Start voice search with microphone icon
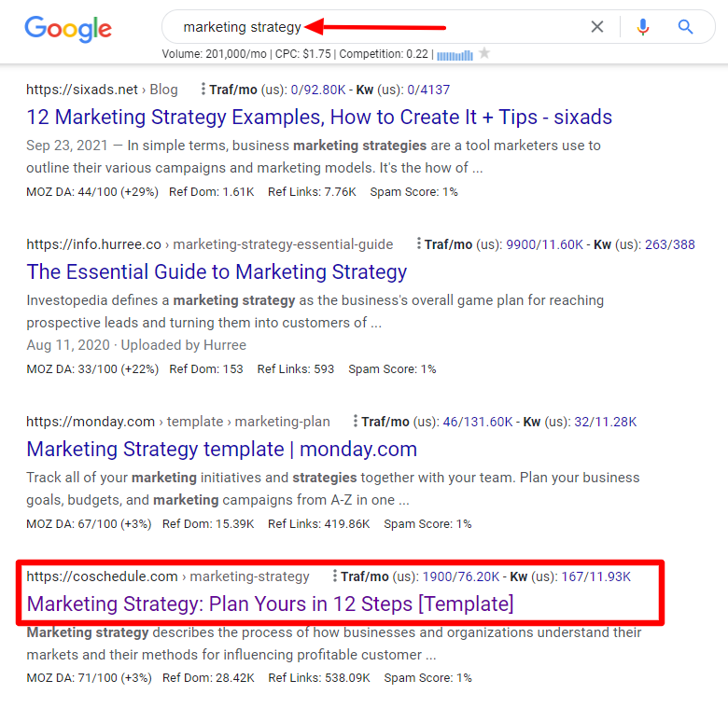Screen dimensions: 728x708 pyautogui.click(x=642, y=27)
